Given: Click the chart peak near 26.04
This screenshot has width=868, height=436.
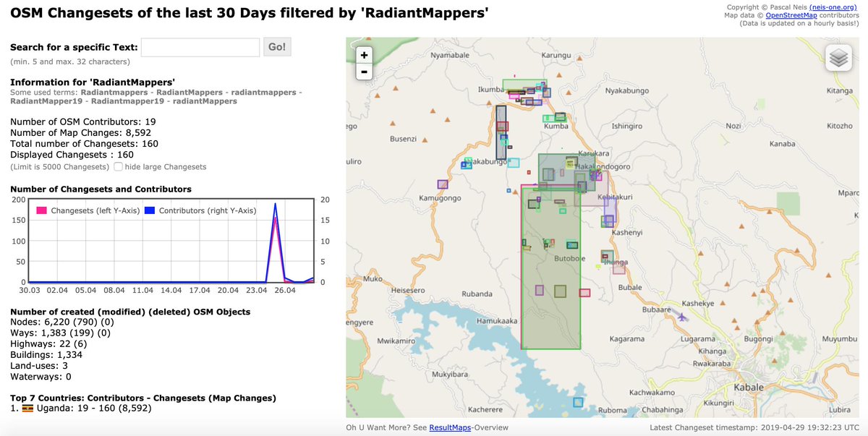Looking at the screenshot, I should point(275,205).
